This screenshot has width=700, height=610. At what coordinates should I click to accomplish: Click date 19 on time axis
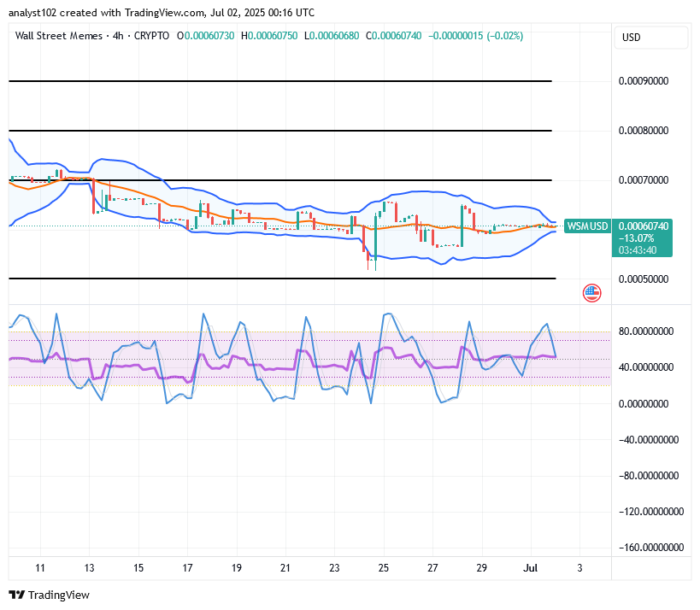click(x=236, y=567)
